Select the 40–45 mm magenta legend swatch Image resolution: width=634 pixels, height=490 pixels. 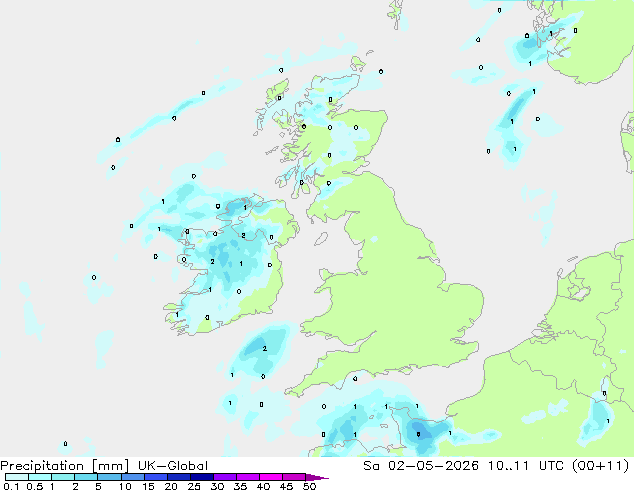pyautogui.click(x=271, y=477)
